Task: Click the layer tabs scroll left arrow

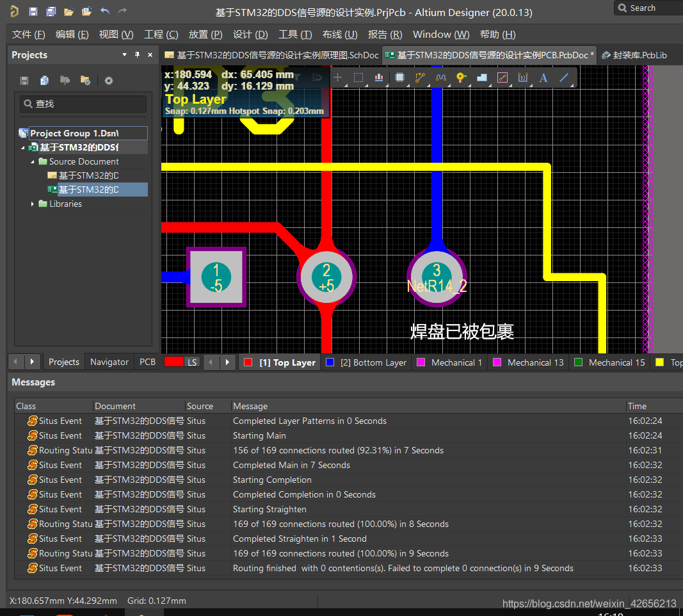Action: [211, 362]
